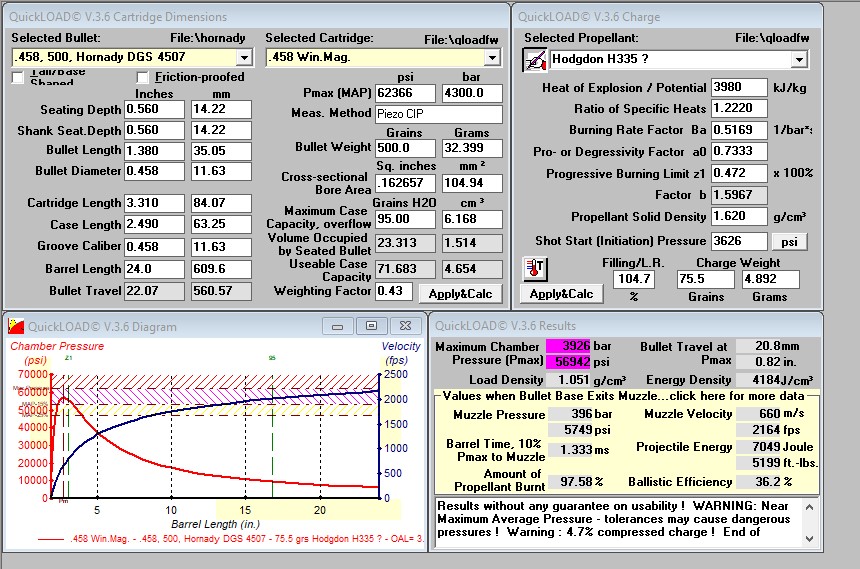Click the Muzzle Velocity 2164 fps value

coord(759,430)
